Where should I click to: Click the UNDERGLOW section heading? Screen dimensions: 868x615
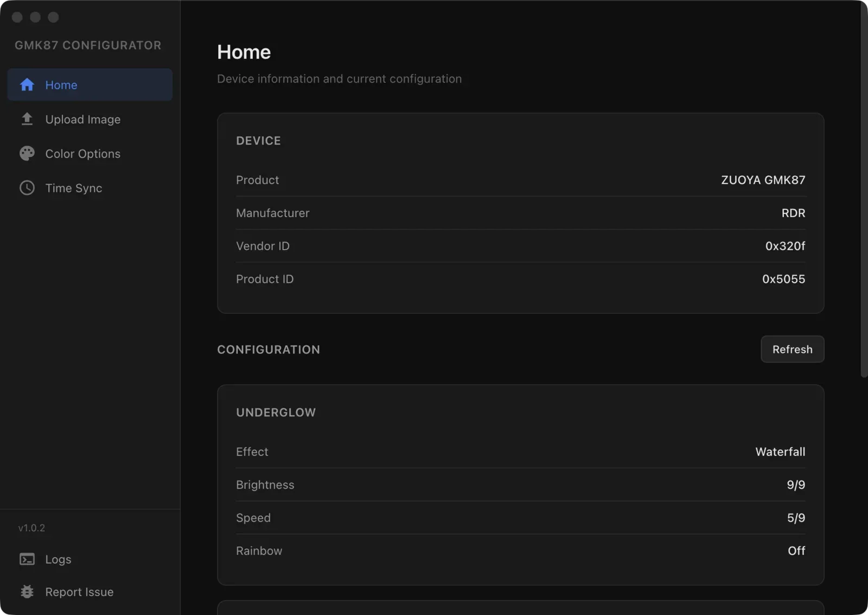[276, 413]
